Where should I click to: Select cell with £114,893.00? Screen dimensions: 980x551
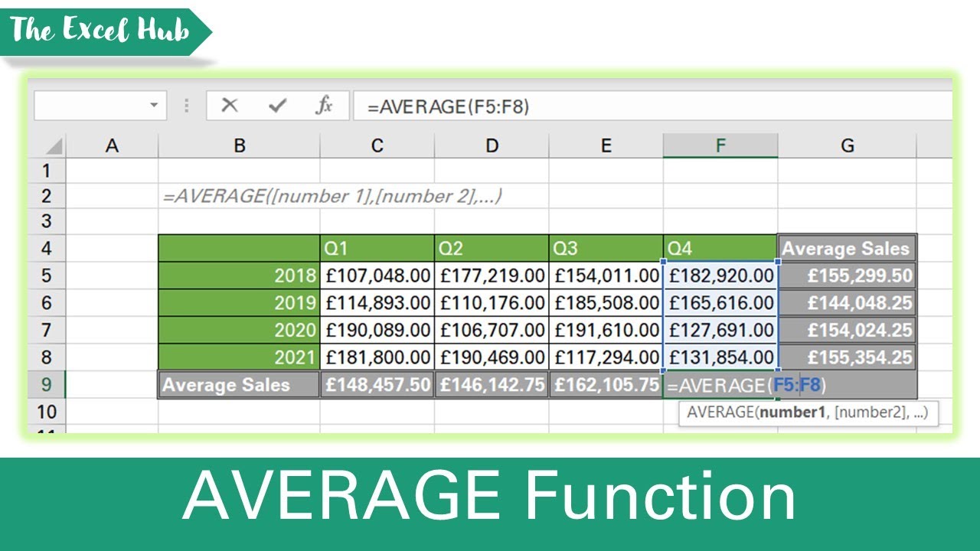[x=377, y=302]
